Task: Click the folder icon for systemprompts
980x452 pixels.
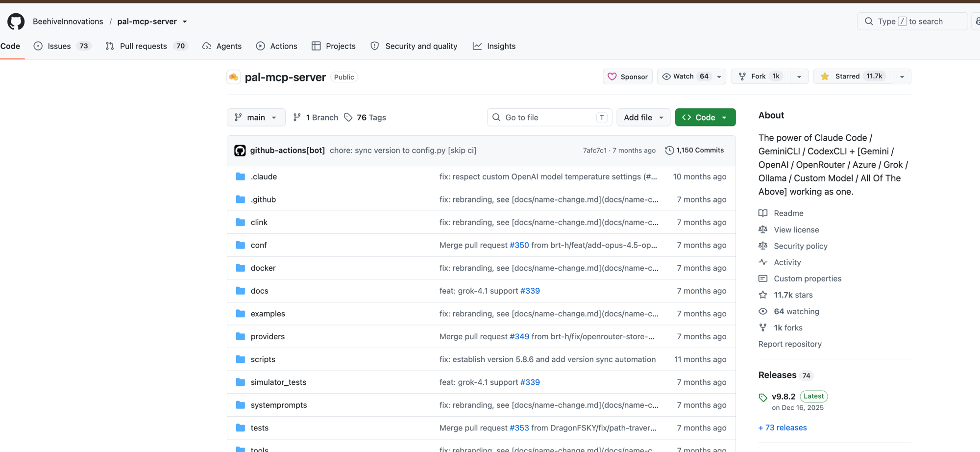Action: [x=240, y=405]
